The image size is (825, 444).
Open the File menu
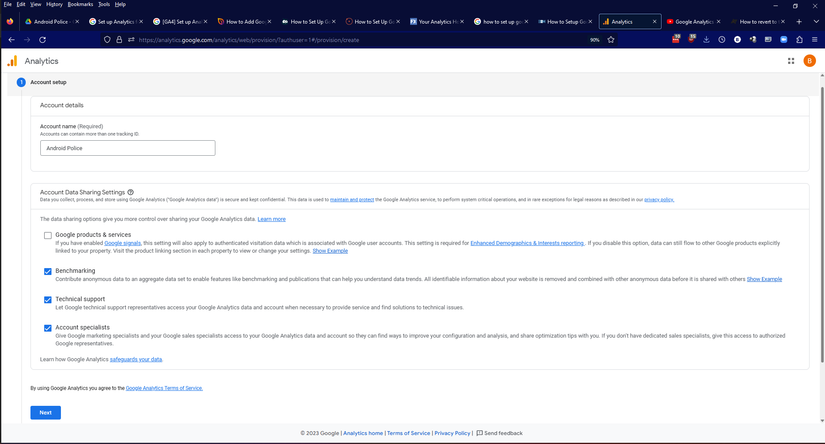tap(7, 4)
